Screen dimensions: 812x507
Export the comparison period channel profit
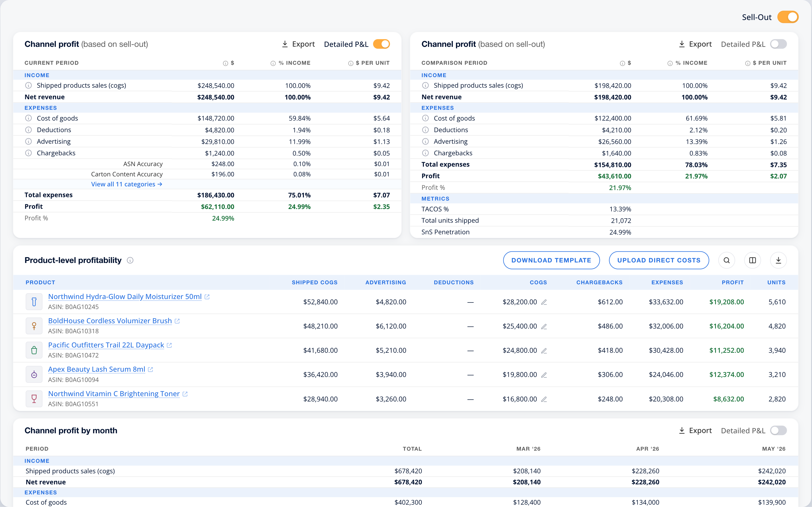[x=695, y=44]
